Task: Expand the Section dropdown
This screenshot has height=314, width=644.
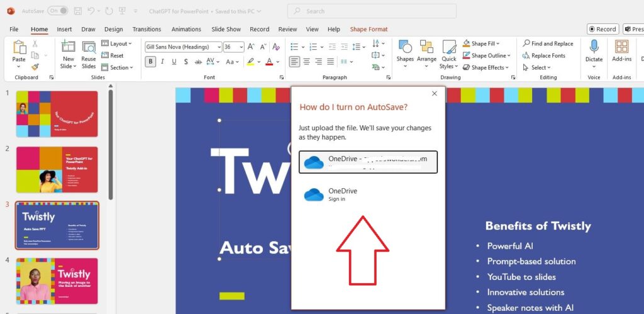Action: point(117,67)
